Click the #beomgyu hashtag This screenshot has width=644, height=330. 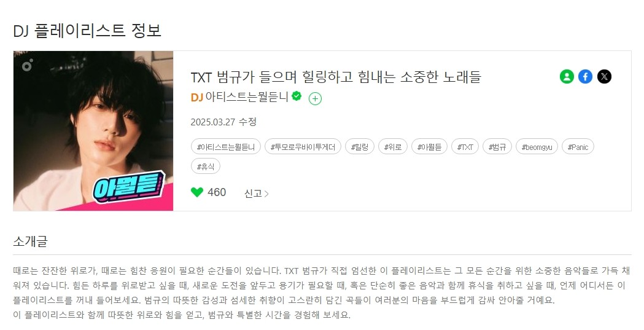(537, 147)
